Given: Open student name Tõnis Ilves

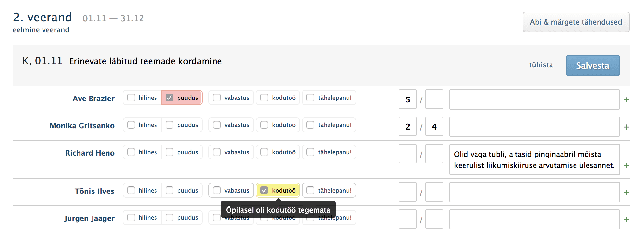Looking at the screenshot, I should [x=94, y=191].
